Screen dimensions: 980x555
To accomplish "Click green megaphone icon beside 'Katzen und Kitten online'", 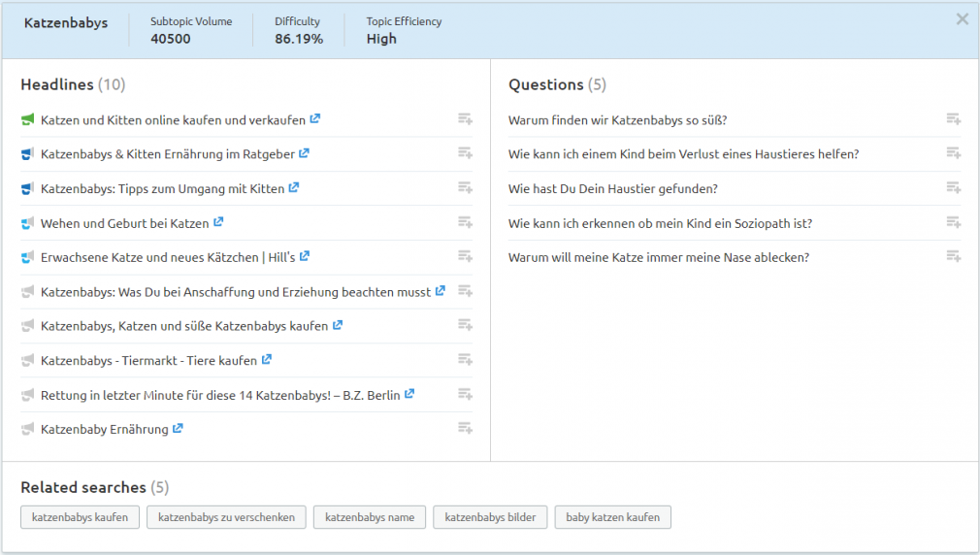I will [x=27, y=119].
